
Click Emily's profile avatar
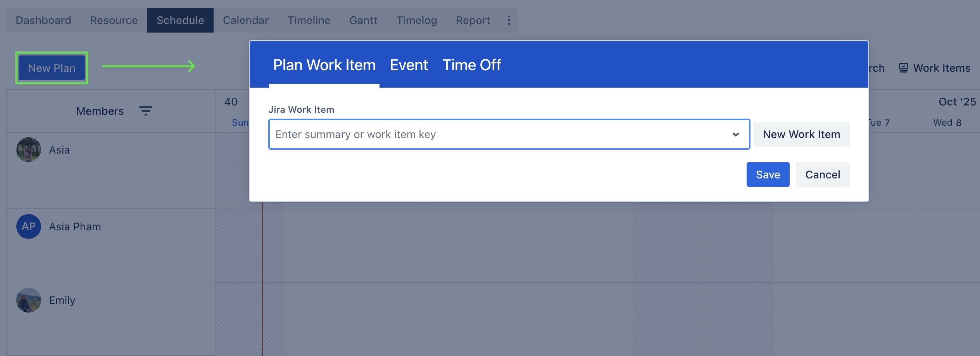[x=29, y=300]
